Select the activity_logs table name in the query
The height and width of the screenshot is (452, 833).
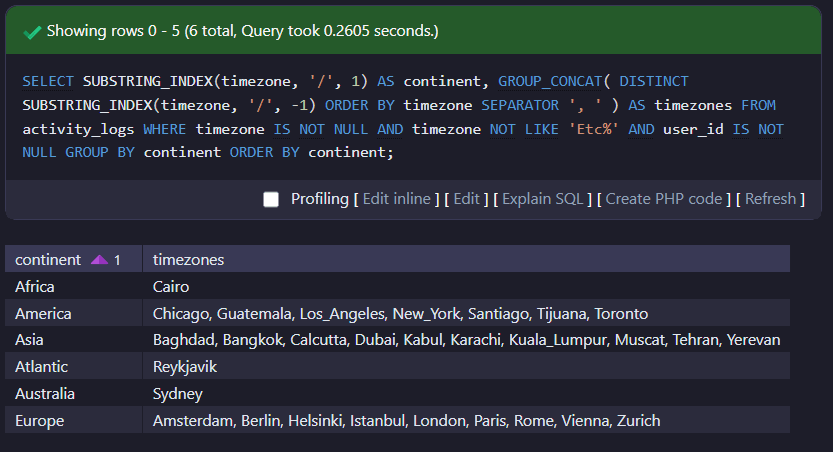tap(78, 129)
